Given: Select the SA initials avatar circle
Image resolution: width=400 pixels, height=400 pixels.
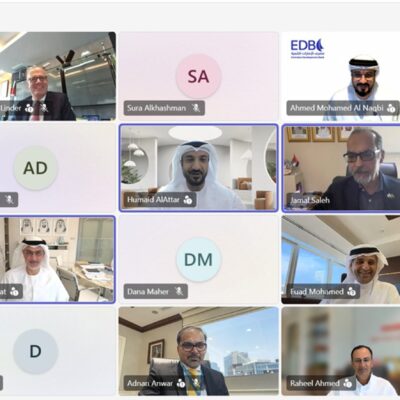Looking at the screenshot, I should tap(198, 76).
